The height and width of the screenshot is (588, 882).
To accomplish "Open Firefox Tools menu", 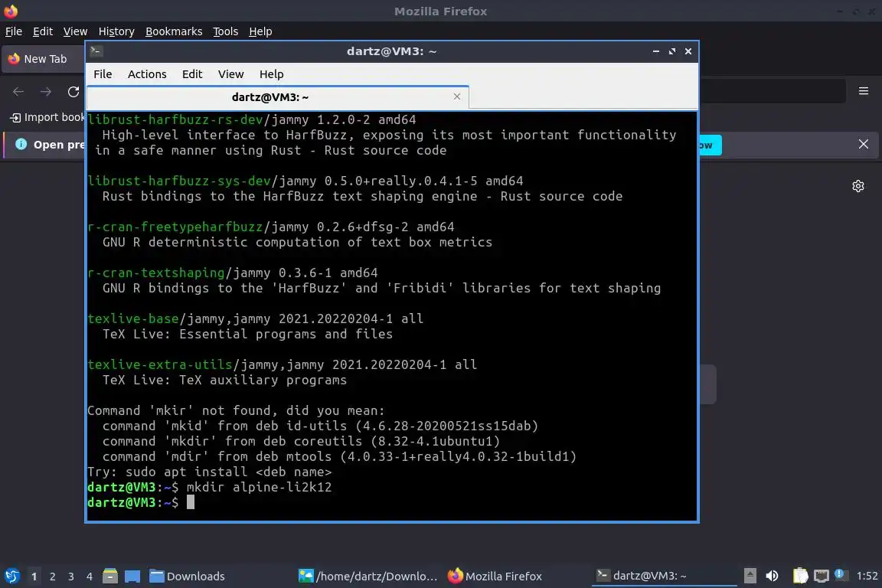I will [x=226, y=31].
